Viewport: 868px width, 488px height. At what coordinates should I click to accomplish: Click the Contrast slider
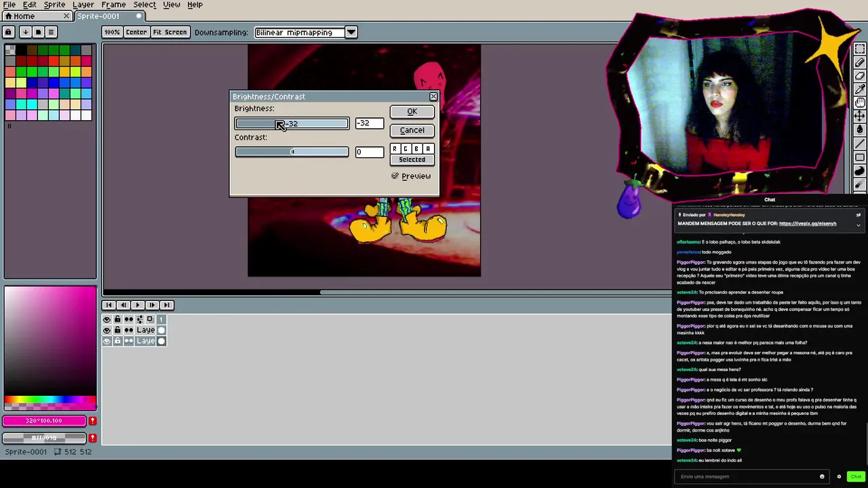coord(292,152)
